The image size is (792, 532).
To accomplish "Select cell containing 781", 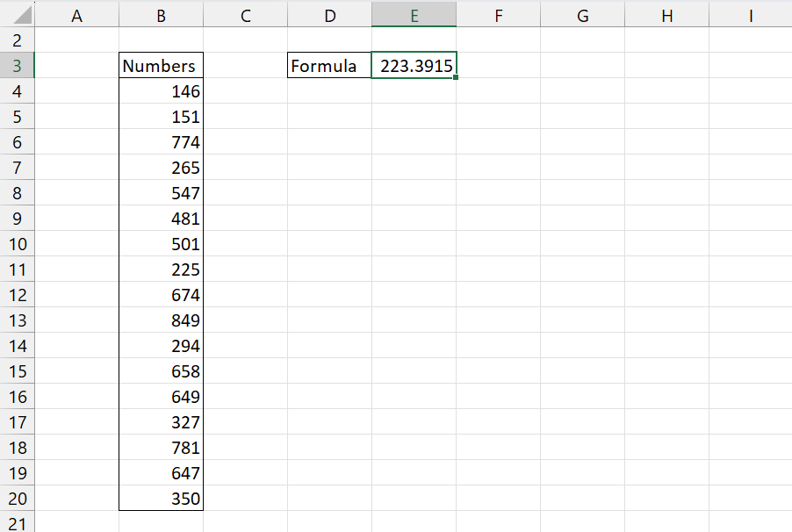I will pos(161,448).
